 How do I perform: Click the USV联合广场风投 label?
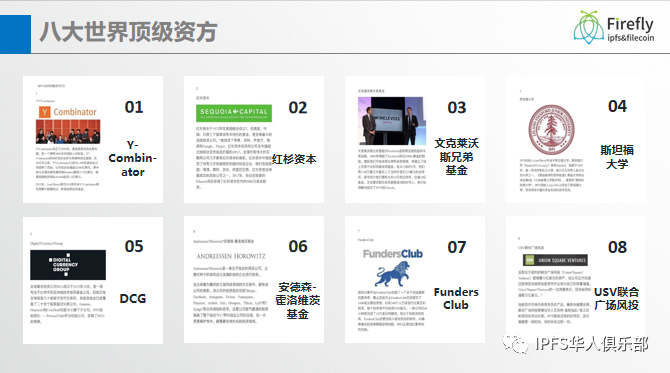617,298
